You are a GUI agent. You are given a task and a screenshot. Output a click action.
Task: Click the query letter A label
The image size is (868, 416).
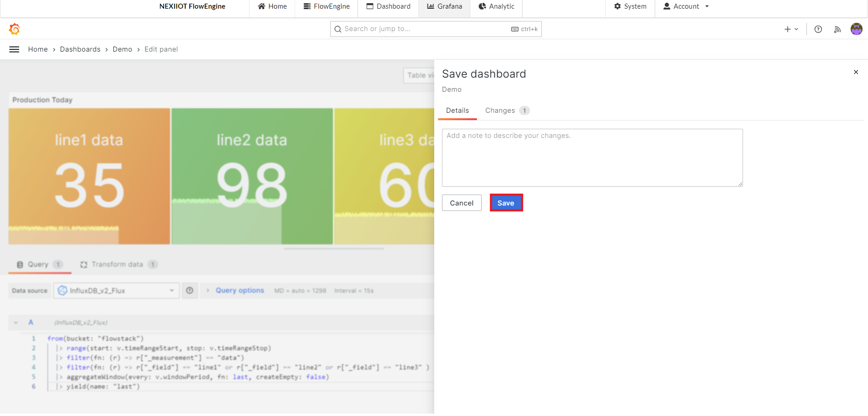click(31, 322)
